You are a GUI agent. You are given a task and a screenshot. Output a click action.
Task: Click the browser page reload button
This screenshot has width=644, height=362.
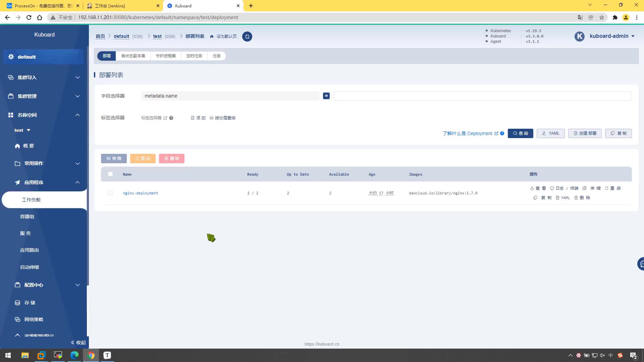29,17
